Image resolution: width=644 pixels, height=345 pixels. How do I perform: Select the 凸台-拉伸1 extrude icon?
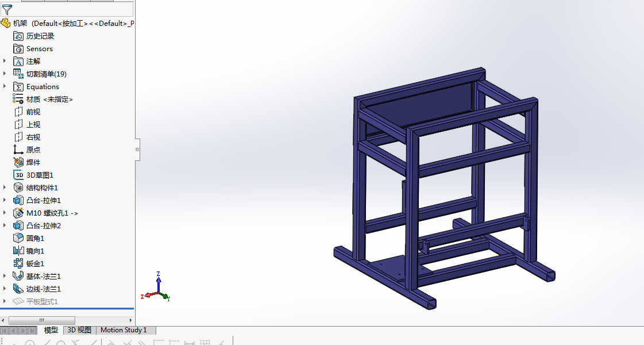(18, 201)
